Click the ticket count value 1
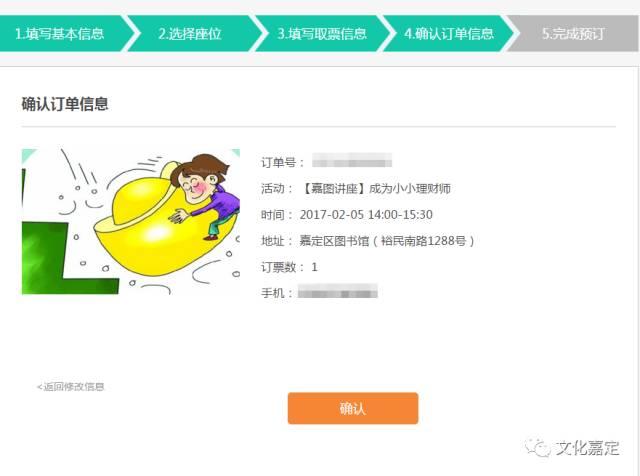The height and width of the screenshot is (476, 640). (x=314, y=267)
